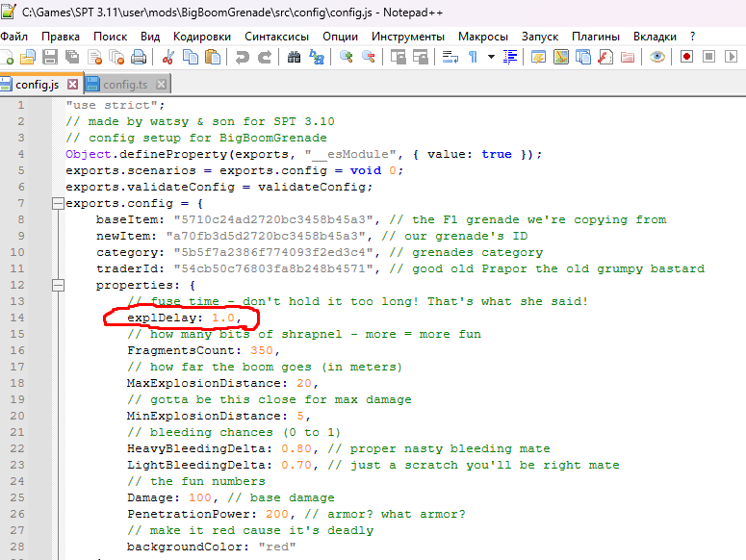The height and width of the screenshot is (560, 746).
Task: Open the Кодировки menu
Action: click(202, 37)
